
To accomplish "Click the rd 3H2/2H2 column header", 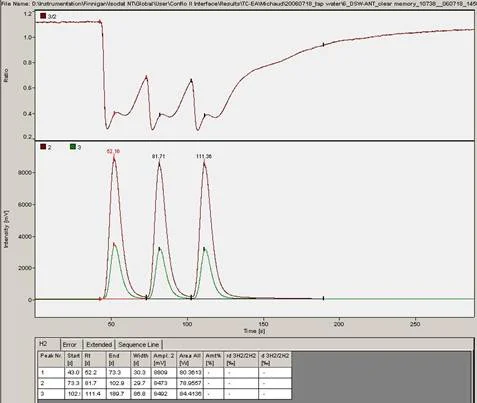I will (x=241, y=359).
